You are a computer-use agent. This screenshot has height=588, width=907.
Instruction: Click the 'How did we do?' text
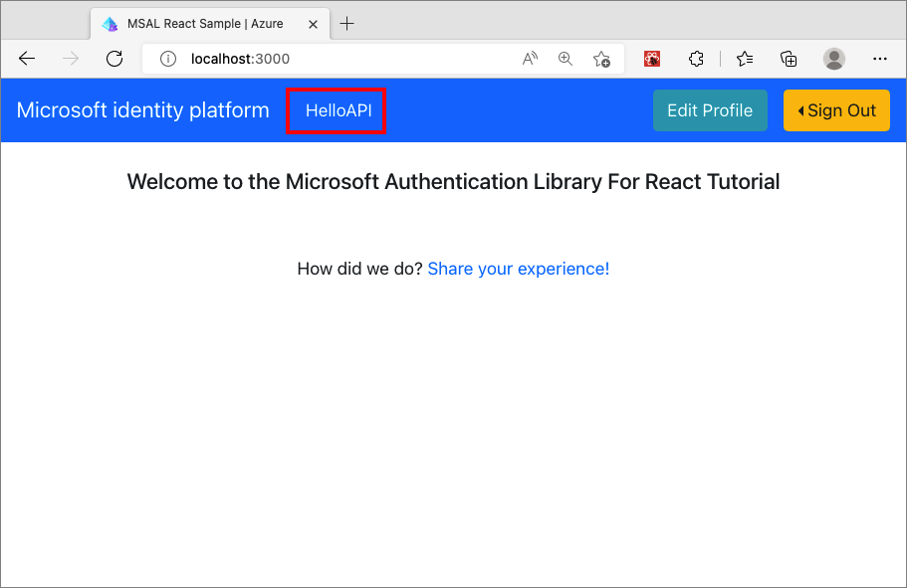(359, 269)
